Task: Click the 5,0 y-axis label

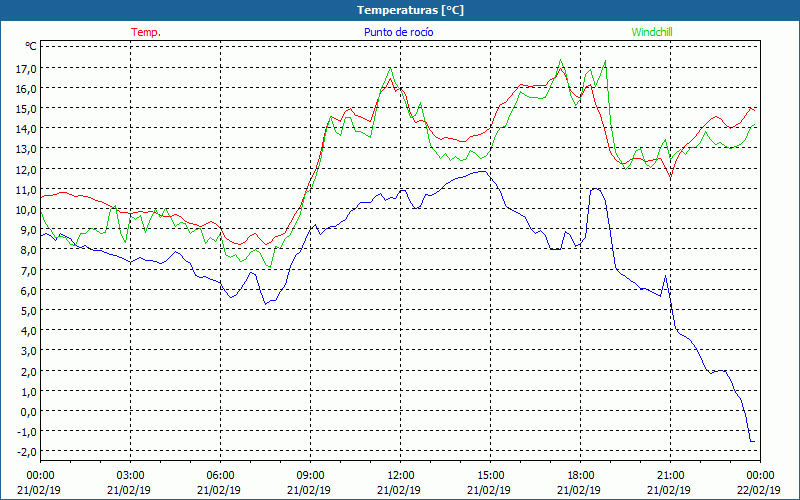Action: (28, 310)
